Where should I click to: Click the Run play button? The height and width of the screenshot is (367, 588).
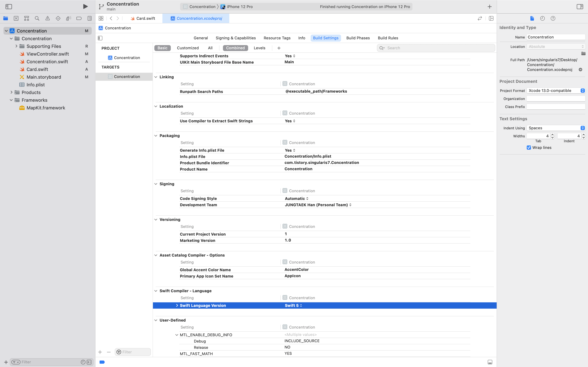85,7
